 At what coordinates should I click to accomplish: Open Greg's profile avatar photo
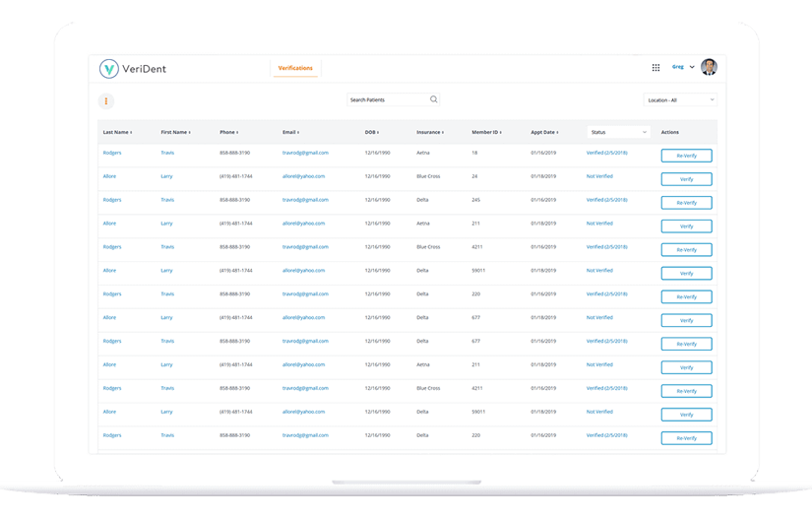pos(709,67)
